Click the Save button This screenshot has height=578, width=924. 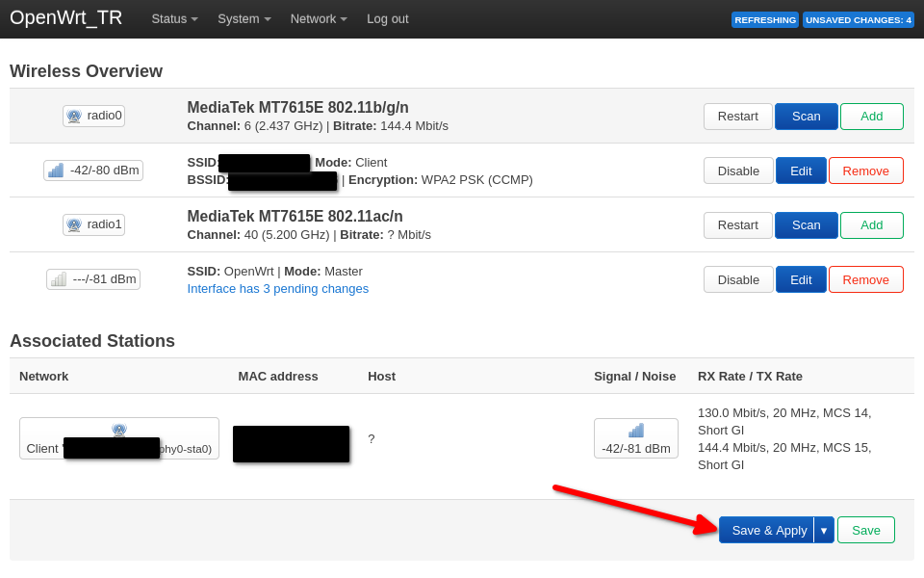click(x=865, y=529)
